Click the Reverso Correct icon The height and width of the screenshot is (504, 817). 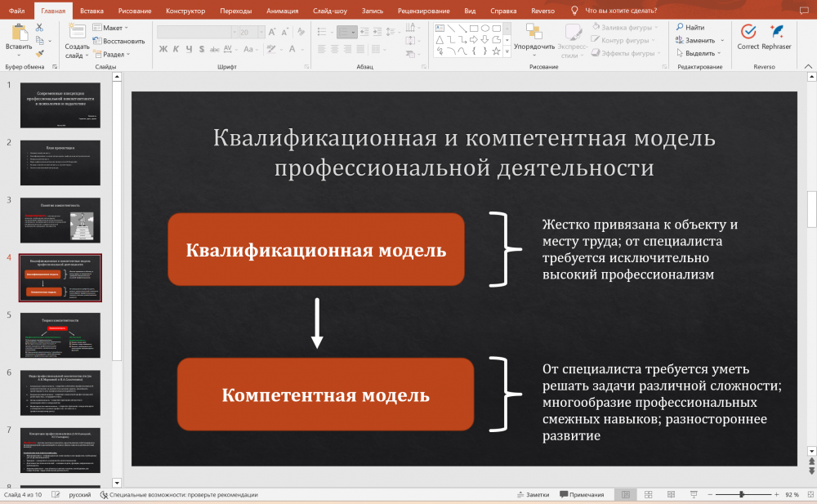748,32
